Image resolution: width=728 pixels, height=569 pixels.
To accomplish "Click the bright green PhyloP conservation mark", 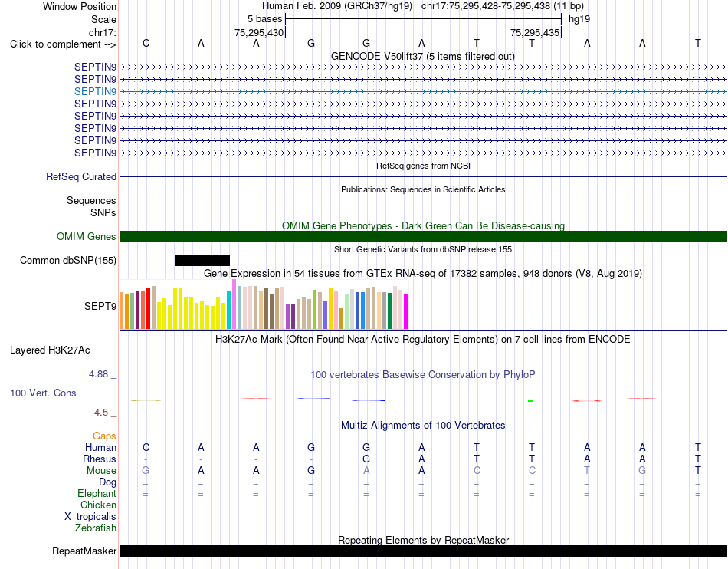I will 531,400.
